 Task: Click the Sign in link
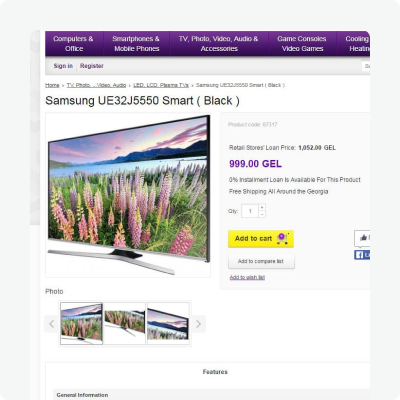point(63,66)
